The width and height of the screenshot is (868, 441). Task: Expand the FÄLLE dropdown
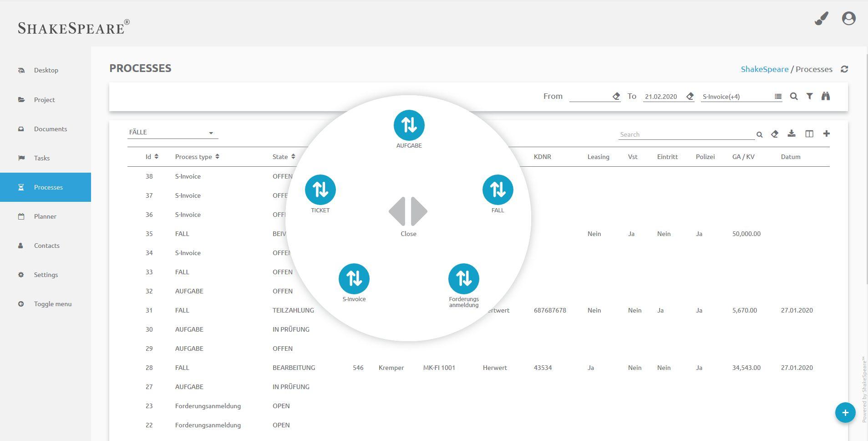click(173, 133)
